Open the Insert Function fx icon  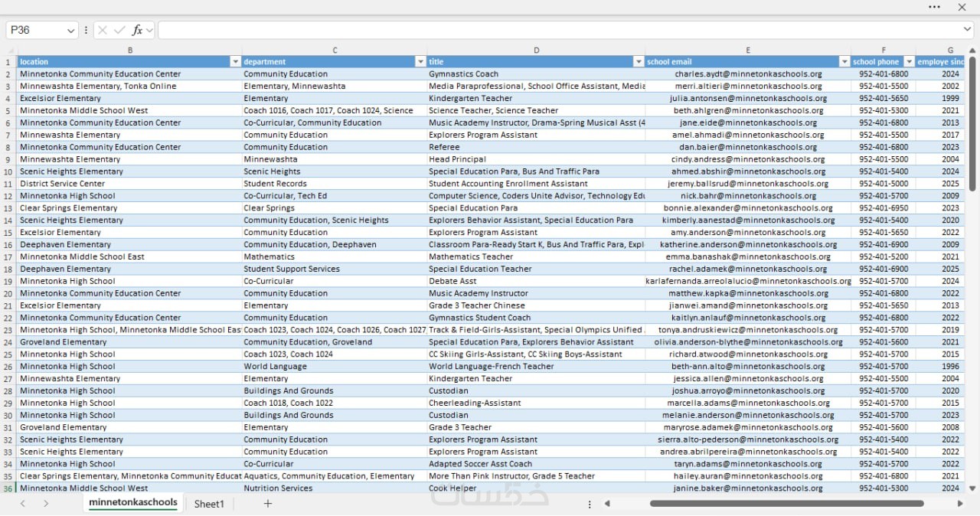pyautogui.click(x=137, y=30)
